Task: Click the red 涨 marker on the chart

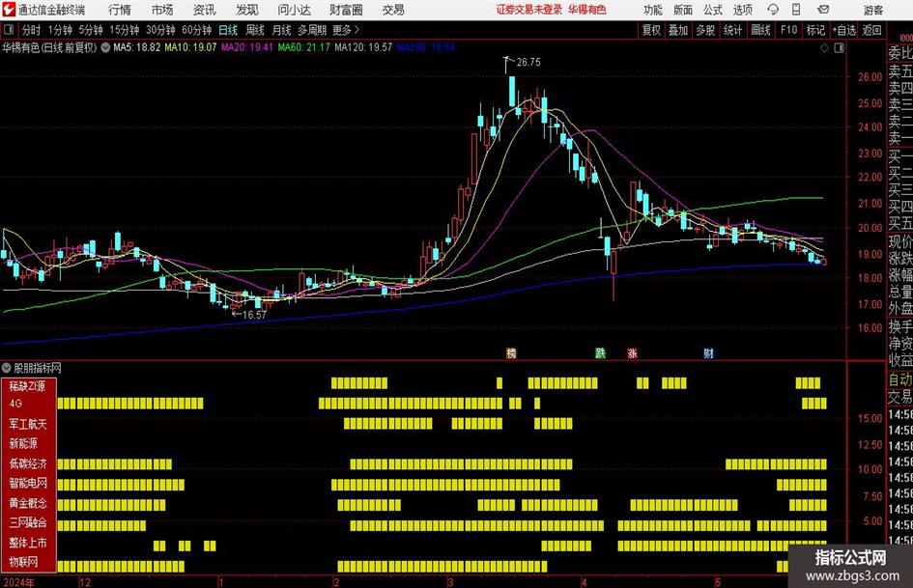Action: pyautogui.click(x=633, y=352)
